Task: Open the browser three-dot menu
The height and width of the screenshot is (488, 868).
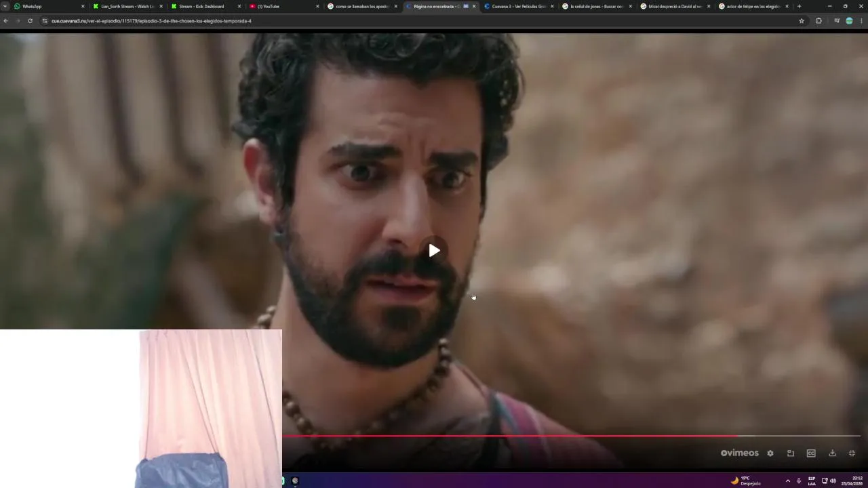Action: (861, 21)
